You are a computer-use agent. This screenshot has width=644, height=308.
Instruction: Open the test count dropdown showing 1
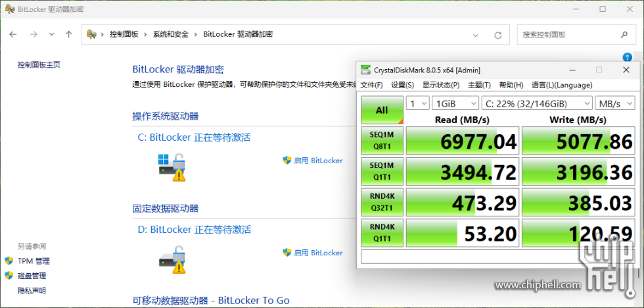[x=418, y=103]
